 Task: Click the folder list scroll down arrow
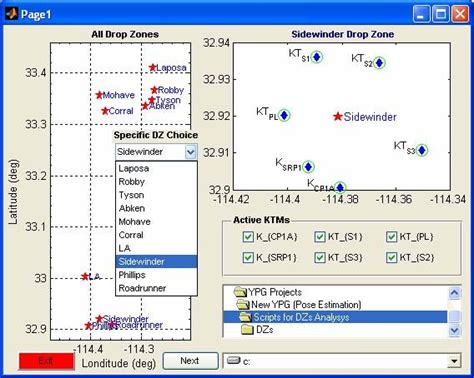tap(454, 330)
